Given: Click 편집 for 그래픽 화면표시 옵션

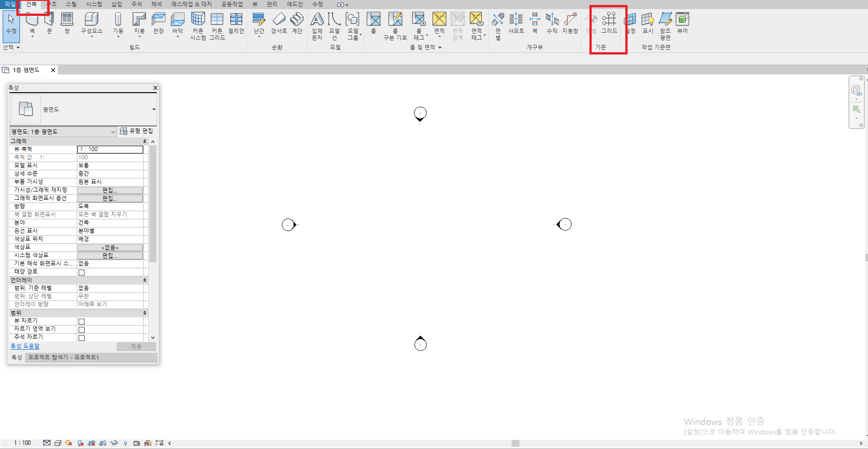Looking at the screenshot, I should tap(110, 198).
